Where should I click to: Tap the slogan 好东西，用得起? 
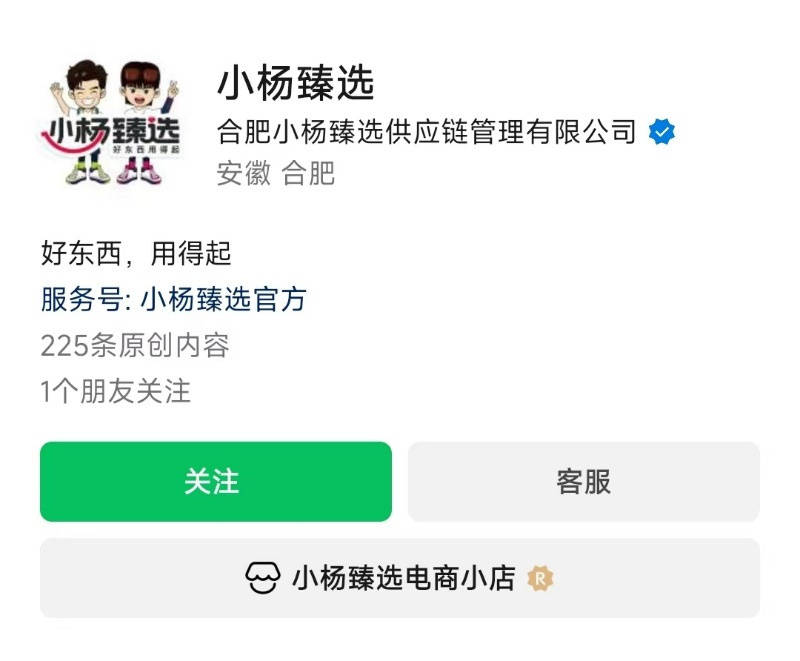point(136,253)
